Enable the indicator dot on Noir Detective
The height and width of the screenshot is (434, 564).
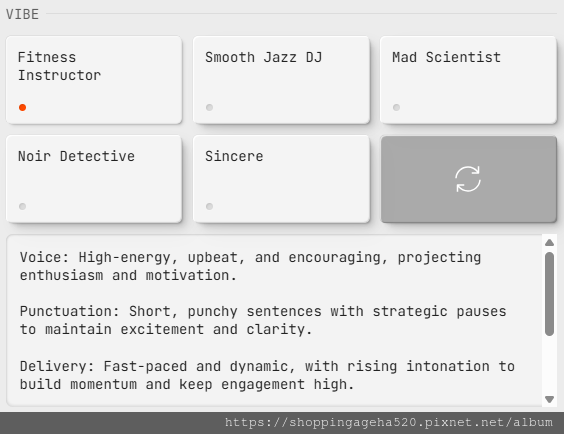point(22,206)
